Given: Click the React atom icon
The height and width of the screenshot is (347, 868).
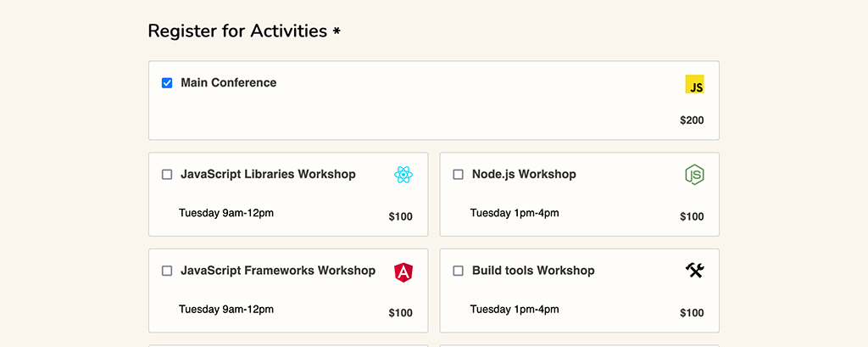Looking at the screenshot, I should coord(403,175).
